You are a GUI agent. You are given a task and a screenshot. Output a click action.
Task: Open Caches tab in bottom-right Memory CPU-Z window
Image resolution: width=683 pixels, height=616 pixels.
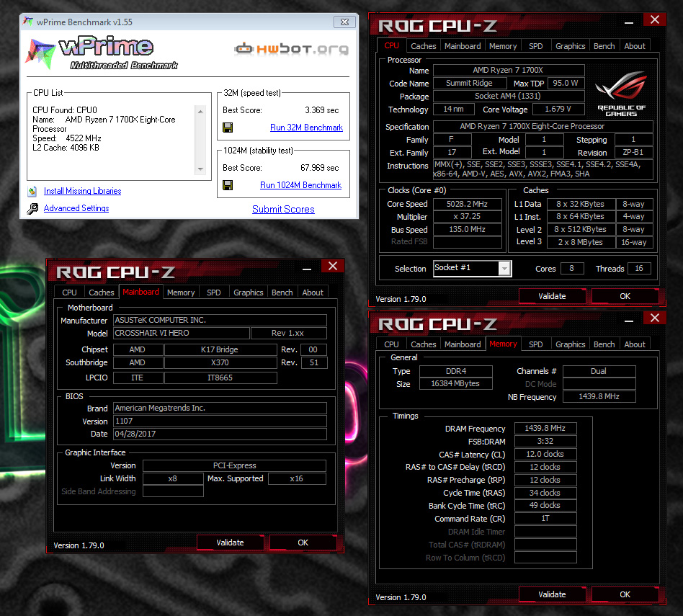click(x=424, y=344)
